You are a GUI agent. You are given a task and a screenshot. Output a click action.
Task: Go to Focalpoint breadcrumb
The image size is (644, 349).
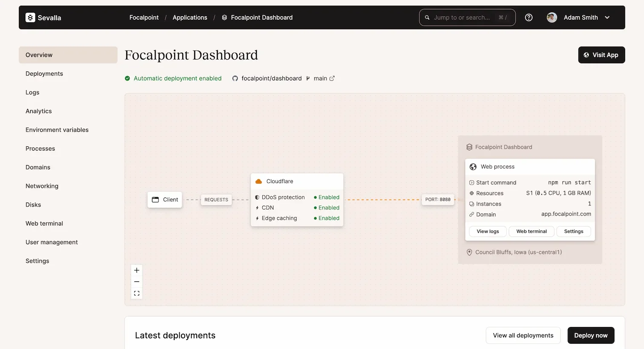(x=144, y=17)
